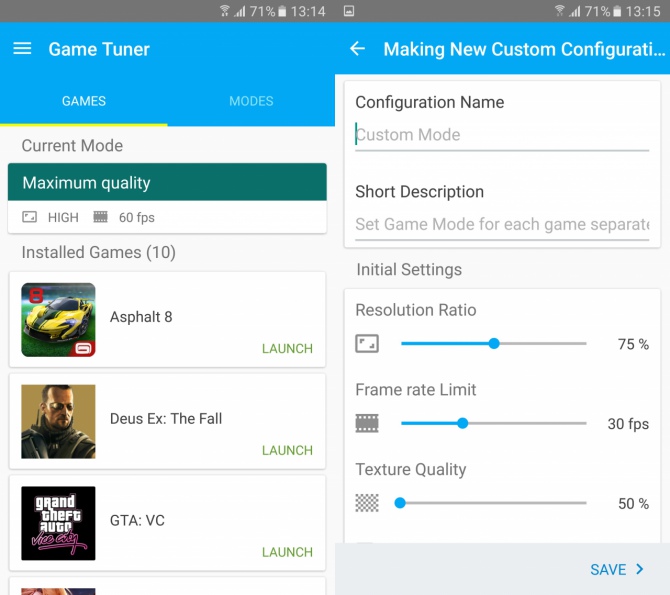Launch GTA: VC
Image resolution: width=670 pixels, height=595 pixels.
tap(287, 552)
